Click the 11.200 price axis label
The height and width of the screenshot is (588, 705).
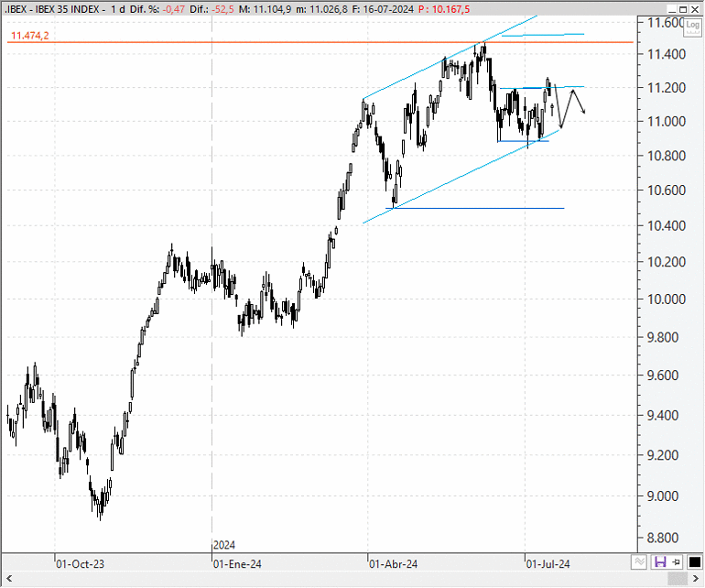point(667,88)
